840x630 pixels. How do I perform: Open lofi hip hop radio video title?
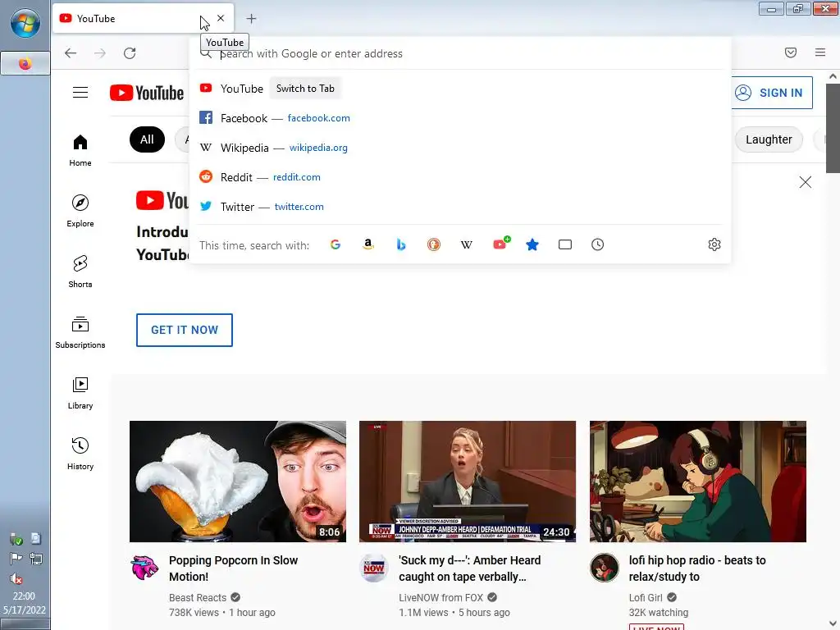pos(697,568)
